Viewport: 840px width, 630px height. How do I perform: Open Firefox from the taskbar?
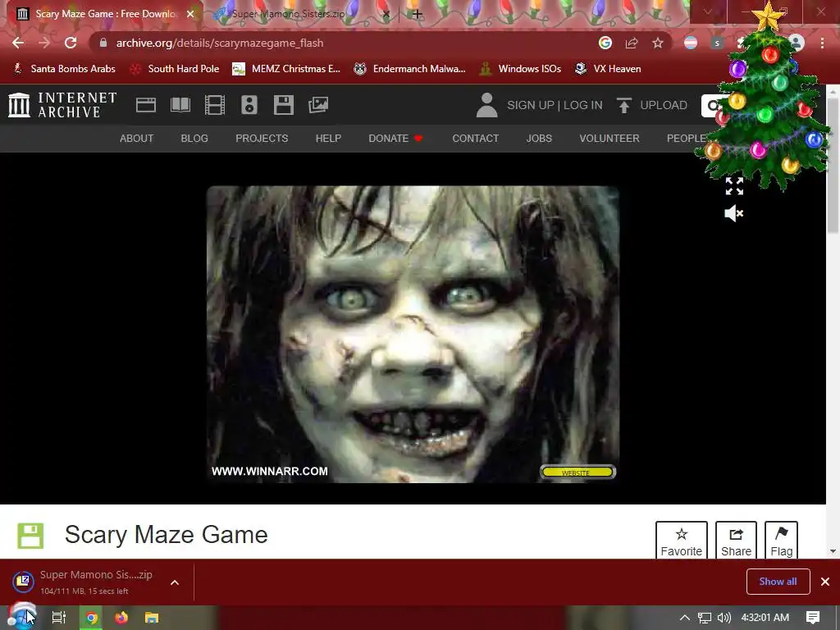click(x=121, y=618)
